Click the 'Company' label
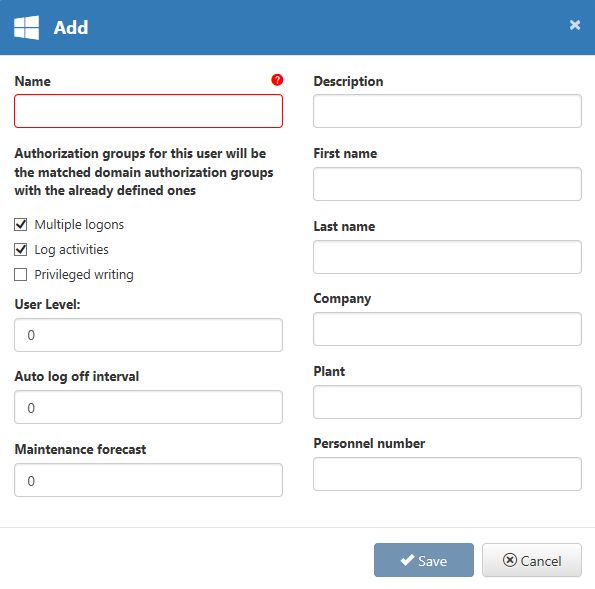 point(342,299)
